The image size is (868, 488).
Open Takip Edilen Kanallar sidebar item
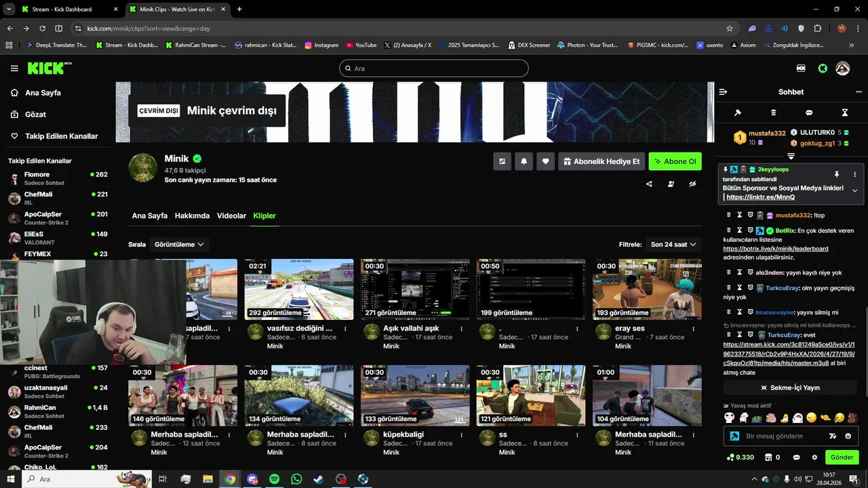pos(61,136)
